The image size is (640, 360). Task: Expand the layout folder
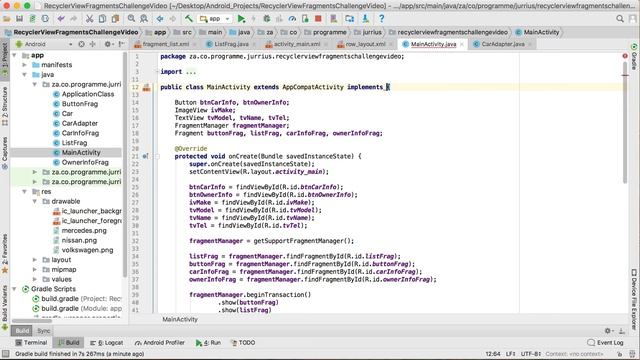coord(35,260)
